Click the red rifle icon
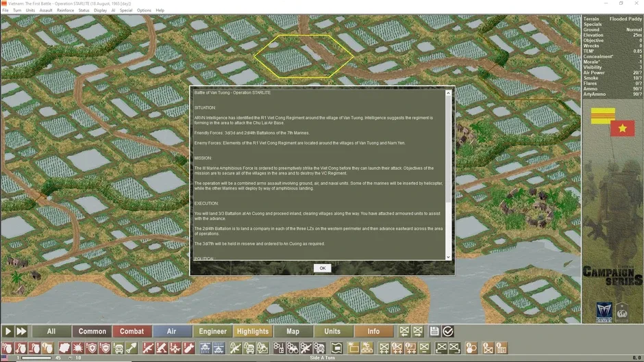The width and height of the screenshot is (644, 362). tap(148, 348)
